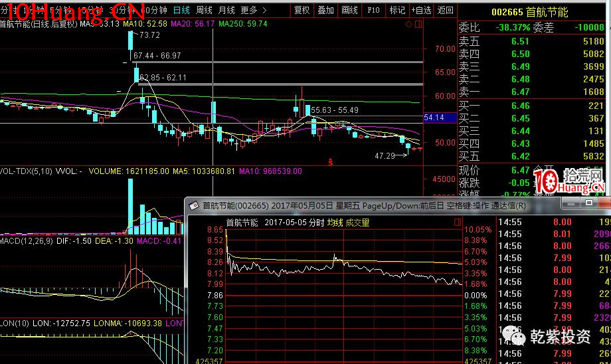Select the 14:55 8.01 tick row

coord(554,234)
